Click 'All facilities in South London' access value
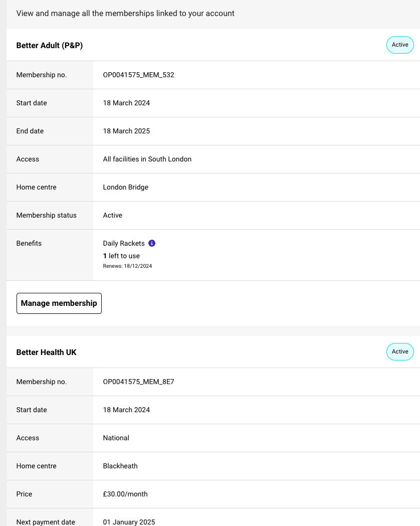The height and width of the screenshot is (526, 420). pyautogui.click(x=147, y=159)
